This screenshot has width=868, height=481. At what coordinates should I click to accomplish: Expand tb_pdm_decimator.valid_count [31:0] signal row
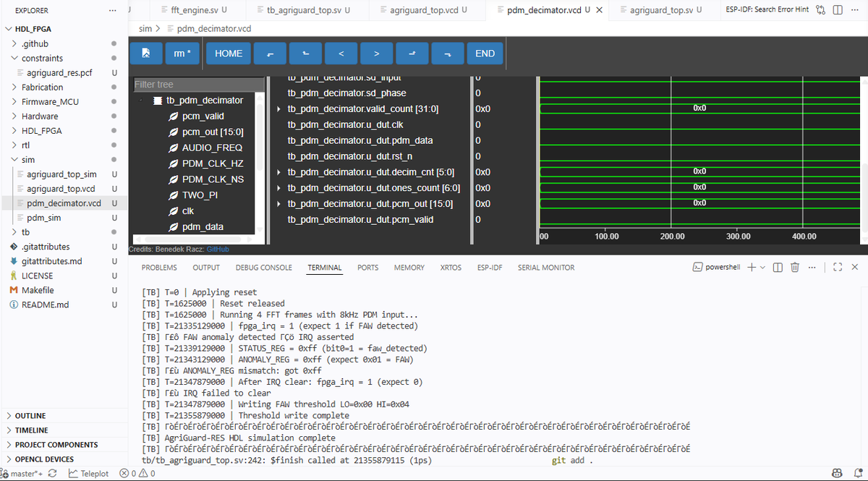279,109
